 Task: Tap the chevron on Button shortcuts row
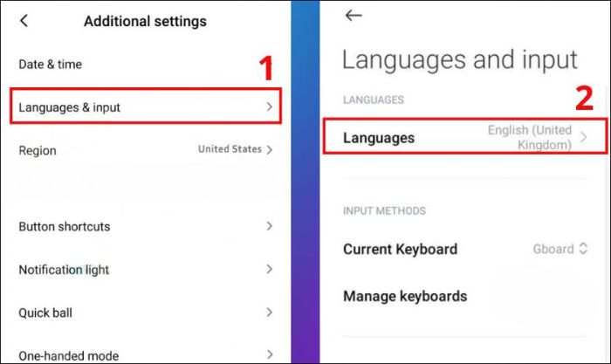coord(269,226)
